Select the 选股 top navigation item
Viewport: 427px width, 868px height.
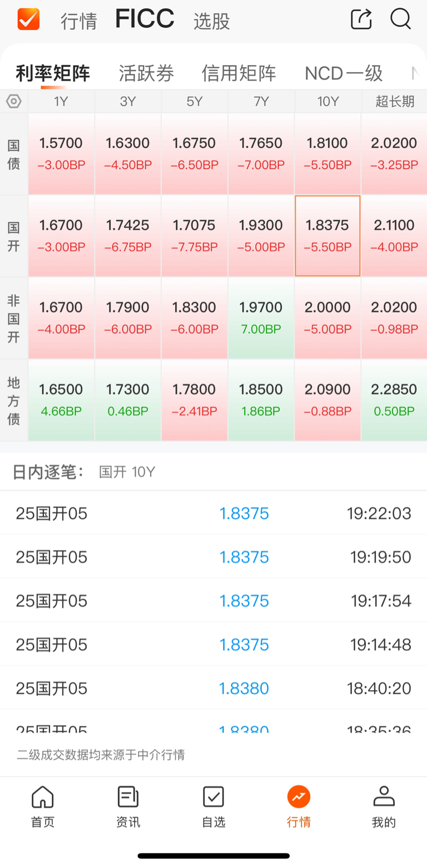pos(212,21)
